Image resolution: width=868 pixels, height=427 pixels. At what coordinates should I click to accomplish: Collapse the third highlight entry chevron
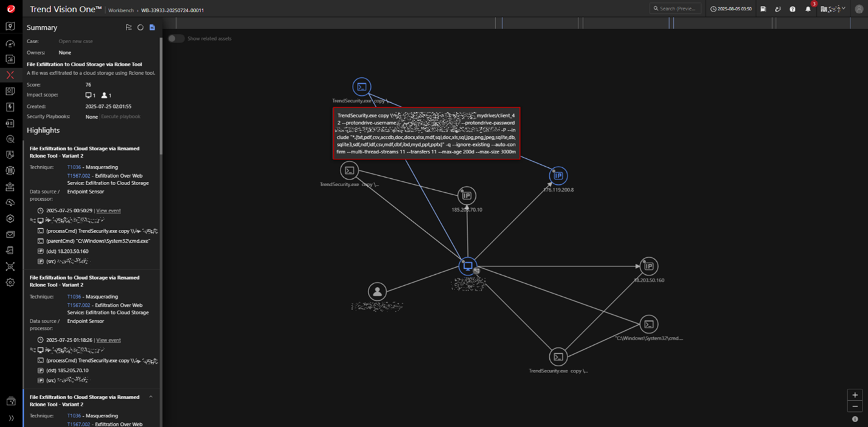(151, 397)
